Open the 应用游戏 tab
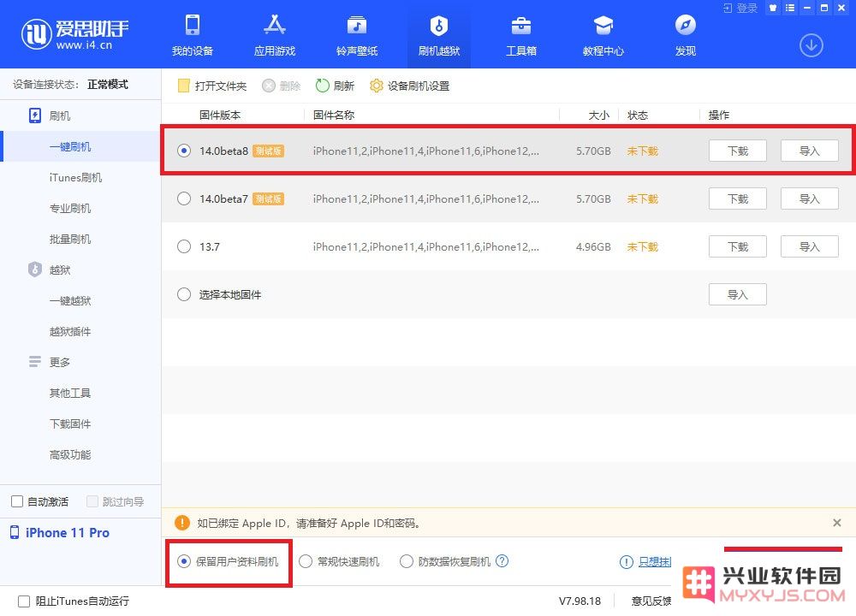This screenshot has height=616, width=856. (x=275, y=35)
